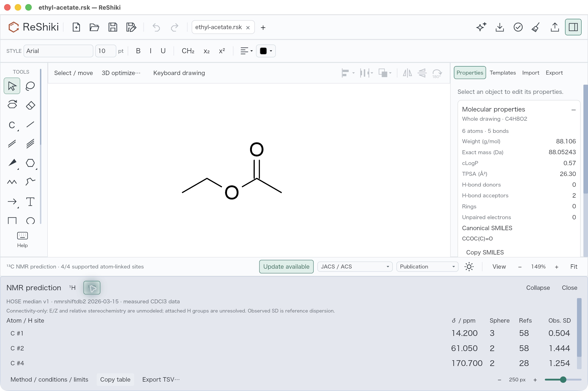Image resolution: width=588 pixels, height=391 pixels.
Task: Pick the Eraser tool
Action: coord(30,105)
